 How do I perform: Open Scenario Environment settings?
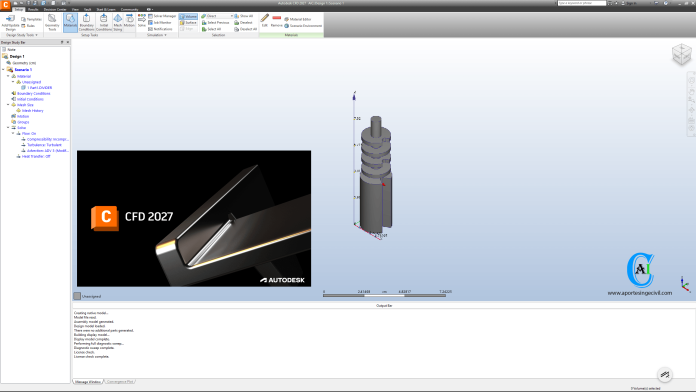tap(303, 26)
